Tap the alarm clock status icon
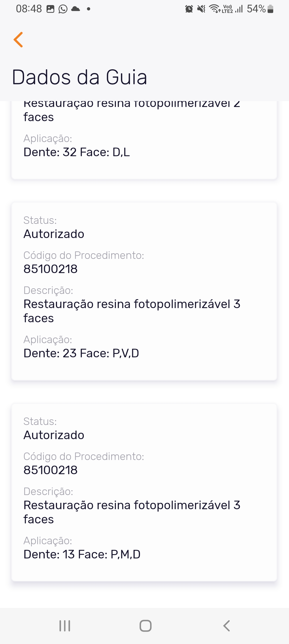Image resolution: width=289 pixels, height=644 pixels. pos(189,9)
